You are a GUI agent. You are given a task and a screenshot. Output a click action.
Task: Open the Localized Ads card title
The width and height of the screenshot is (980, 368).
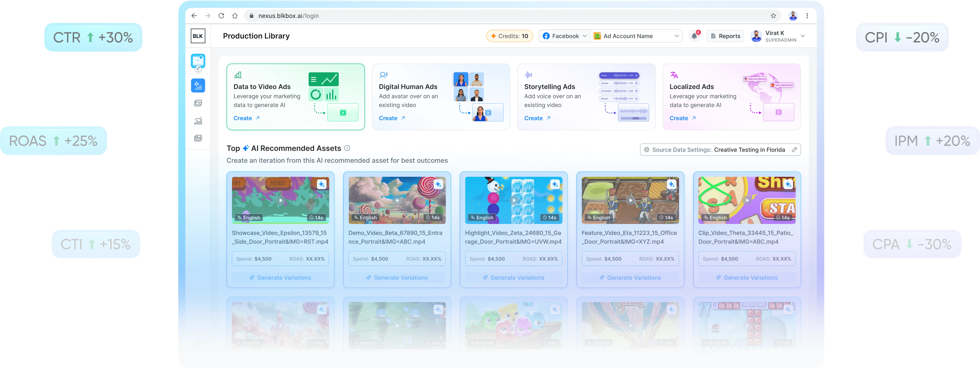coord(692,87)
